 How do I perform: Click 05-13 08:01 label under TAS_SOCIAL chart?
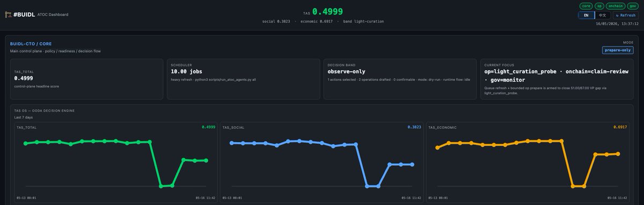(x=232, y=198)
